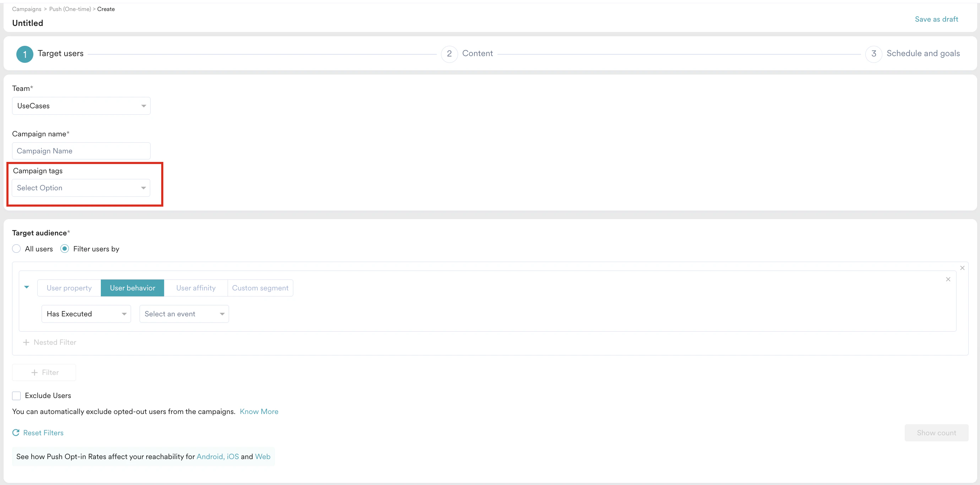
Task: Click the refresh icon beside Reset Filters
Action: pyautogui.click(x=16, y=432)
